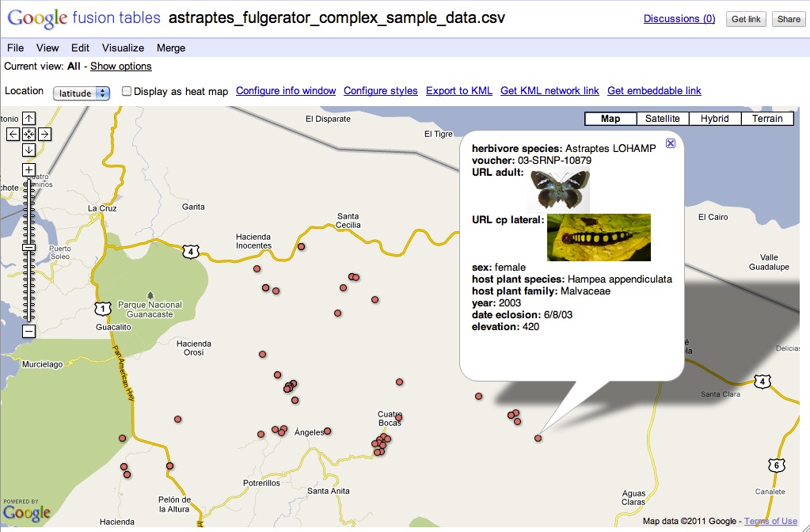The height and width of the screenshot is (532, 810).
Task: Click the voucher value 03-SRNP-10879
Action: [x=554, y=160]
